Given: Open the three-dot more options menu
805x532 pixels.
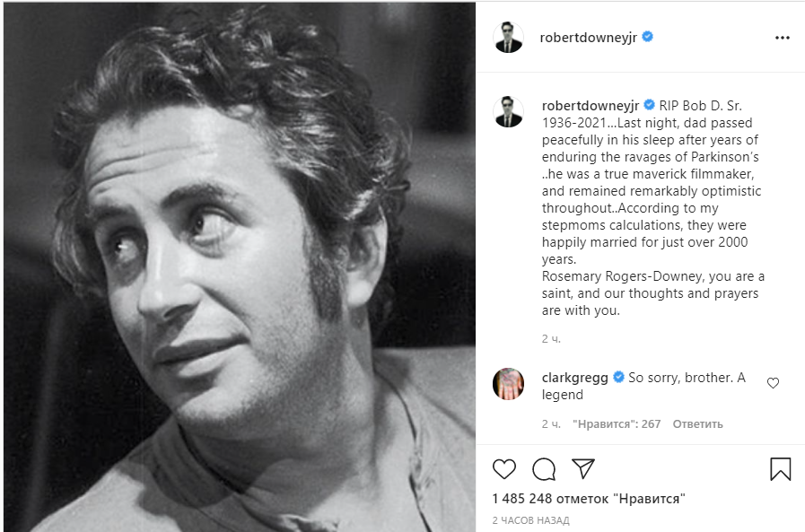Looking at the screenshot, I should (782, 38).
